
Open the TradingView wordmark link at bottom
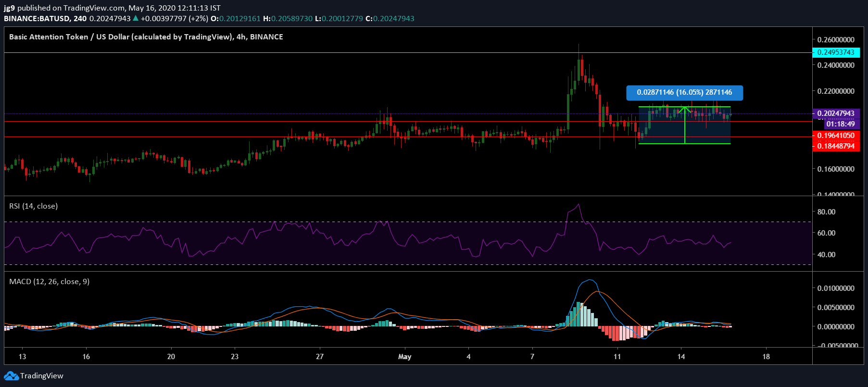point(41,375)
